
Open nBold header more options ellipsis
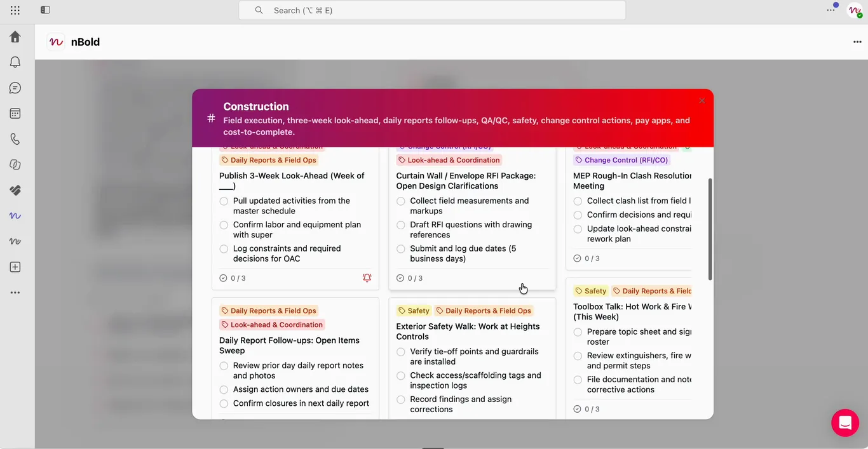857,42
